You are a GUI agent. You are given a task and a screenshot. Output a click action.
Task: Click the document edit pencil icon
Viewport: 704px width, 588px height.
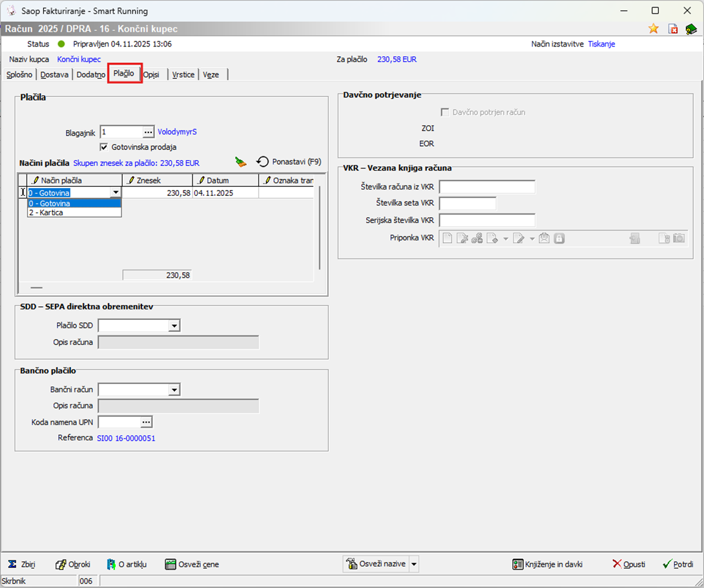[x=519, y=238]
